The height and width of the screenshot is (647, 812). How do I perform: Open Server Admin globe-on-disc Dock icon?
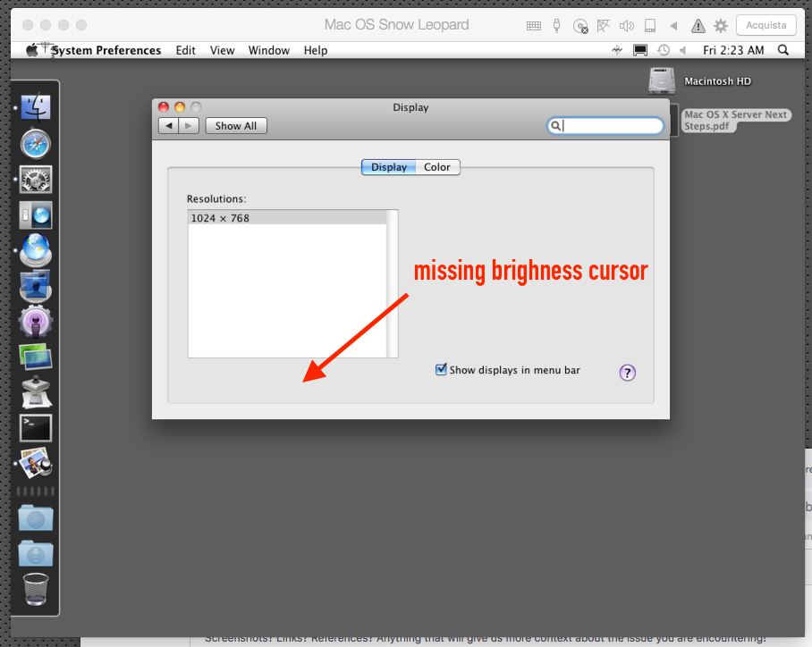pos(35,250)
